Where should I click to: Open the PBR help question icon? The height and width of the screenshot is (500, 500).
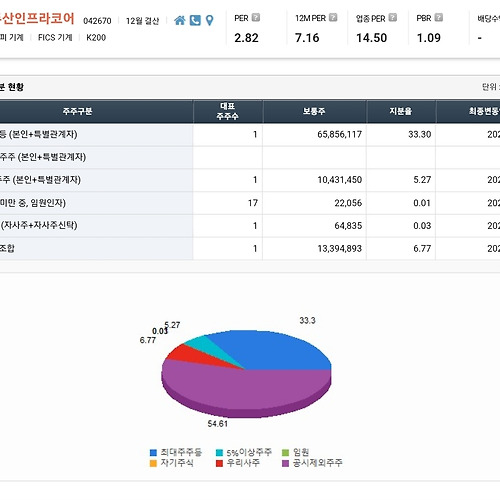(x=439, y=17)
